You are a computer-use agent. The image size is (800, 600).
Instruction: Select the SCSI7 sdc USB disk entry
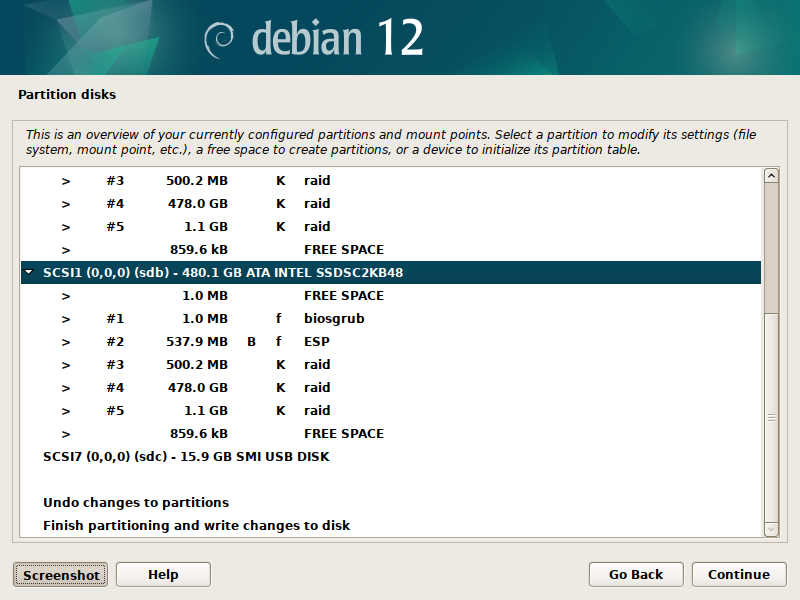[186, 456]
